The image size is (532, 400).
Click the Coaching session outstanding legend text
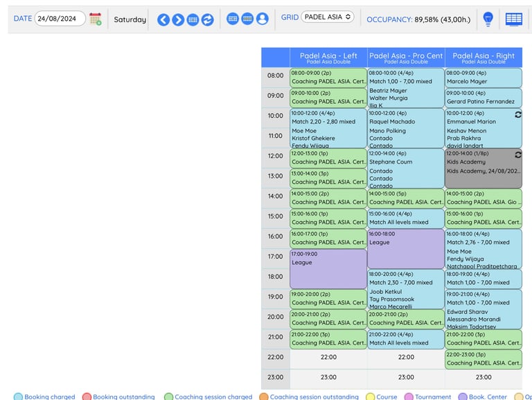[x=314, y=397]
